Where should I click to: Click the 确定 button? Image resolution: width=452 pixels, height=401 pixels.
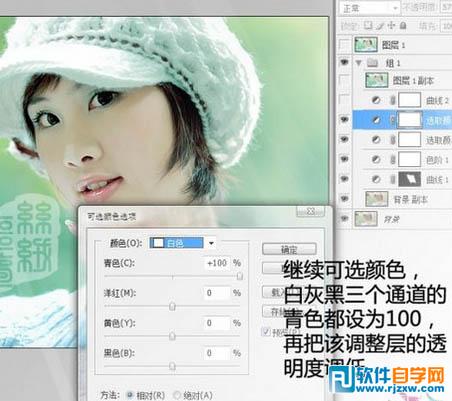[289, 249]
